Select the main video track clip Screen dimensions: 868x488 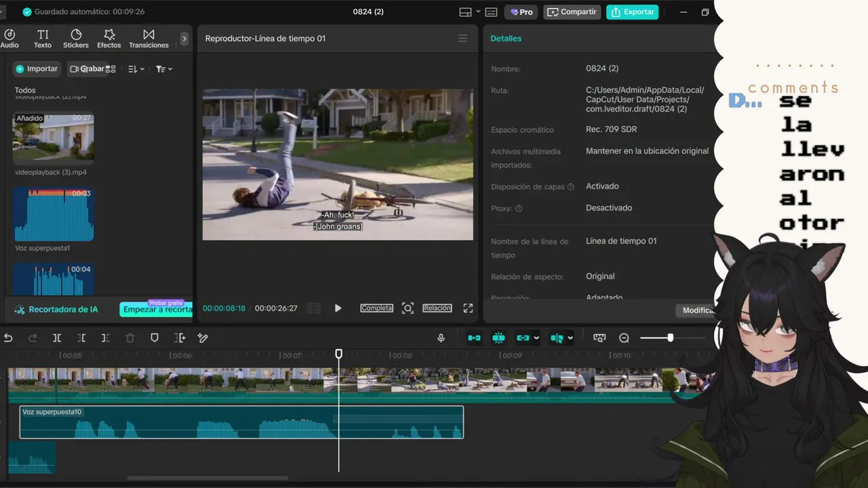(x=359, y=385)
